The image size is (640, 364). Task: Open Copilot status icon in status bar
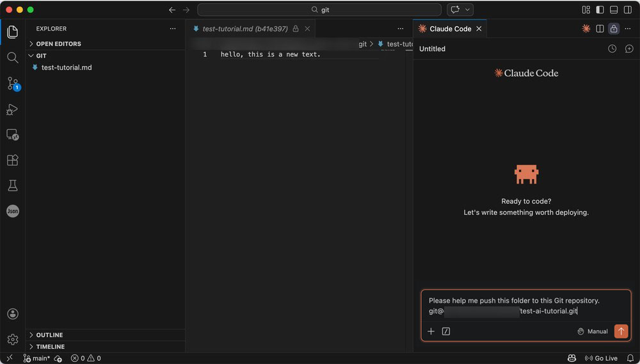pyautogui.click(x=572, y=358)
